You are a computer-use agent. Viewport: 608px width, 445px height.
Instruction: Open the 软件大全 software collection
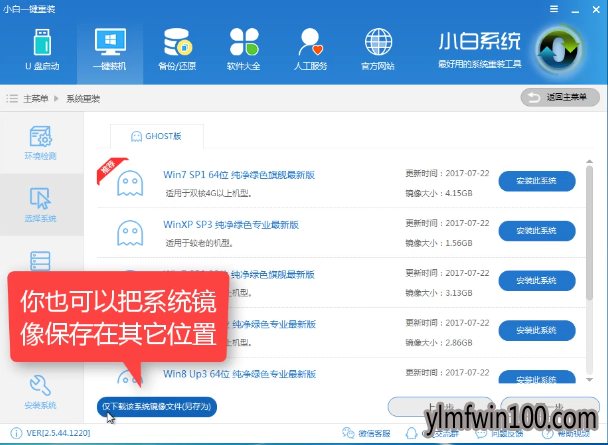point(244,50)
